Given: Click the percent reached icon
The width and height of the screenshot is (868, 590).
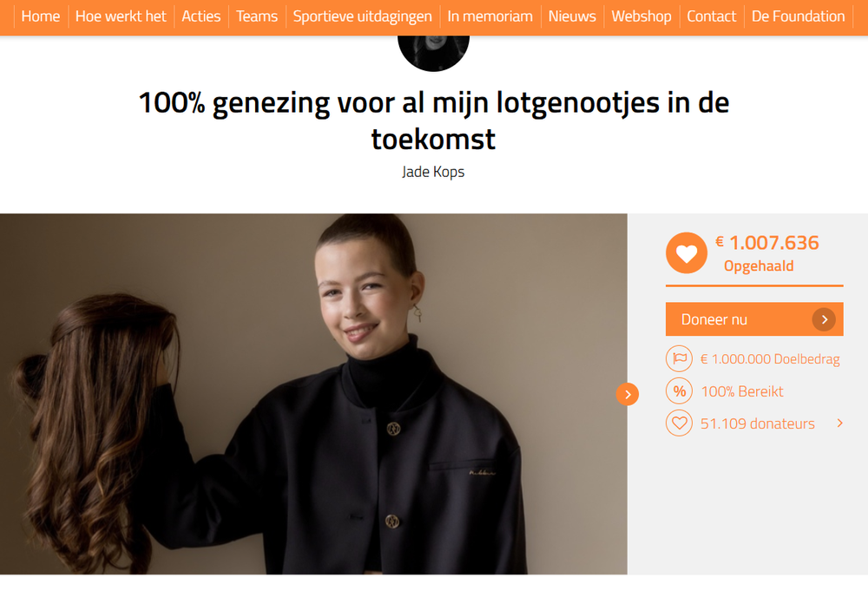Looking at the screenshot, I should point(680,391).
